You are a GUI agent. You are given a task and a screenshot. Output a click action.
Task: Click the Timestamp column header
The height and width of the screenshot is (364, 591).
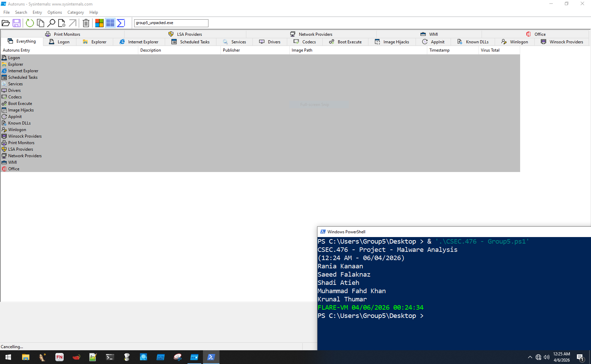tap(439, 50)
